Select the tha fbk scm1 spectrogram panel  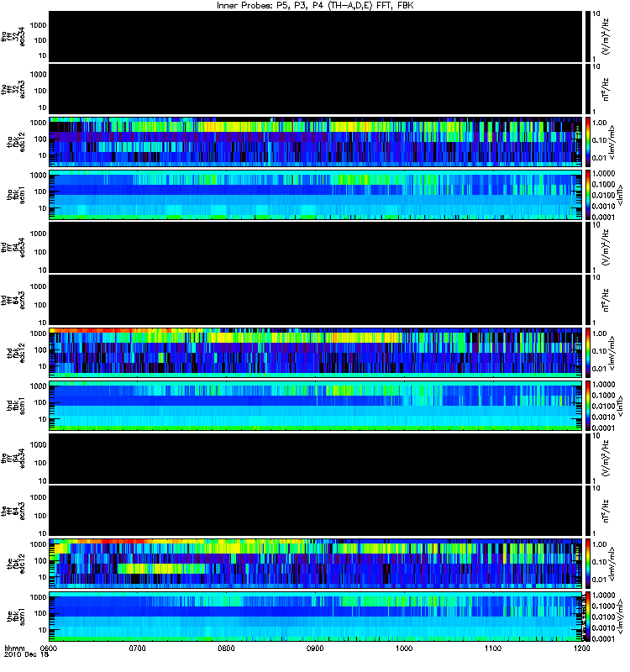[316, 195]
